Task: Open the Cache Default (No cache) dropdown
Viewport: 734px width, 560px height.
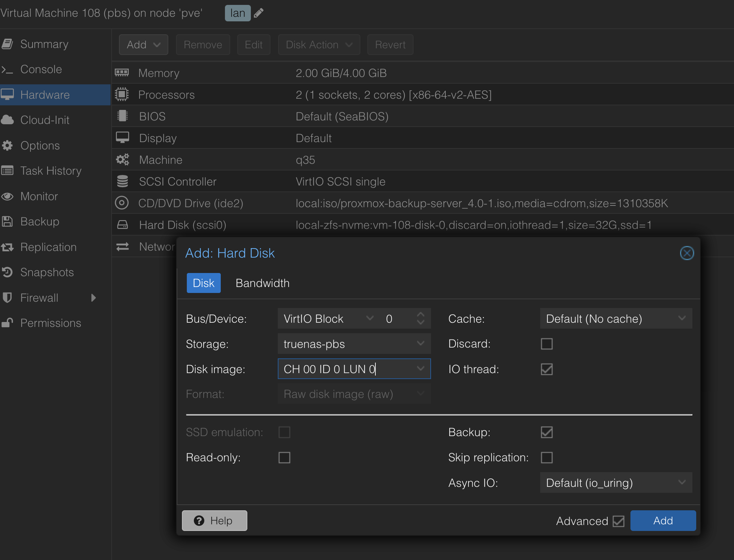Action: [x=682, y=318]
